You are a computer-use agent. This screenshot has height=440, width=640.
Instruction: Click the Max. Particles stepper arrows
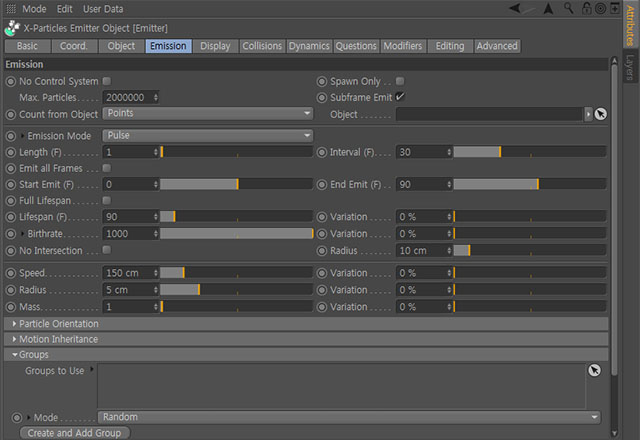tap(156, 97)
